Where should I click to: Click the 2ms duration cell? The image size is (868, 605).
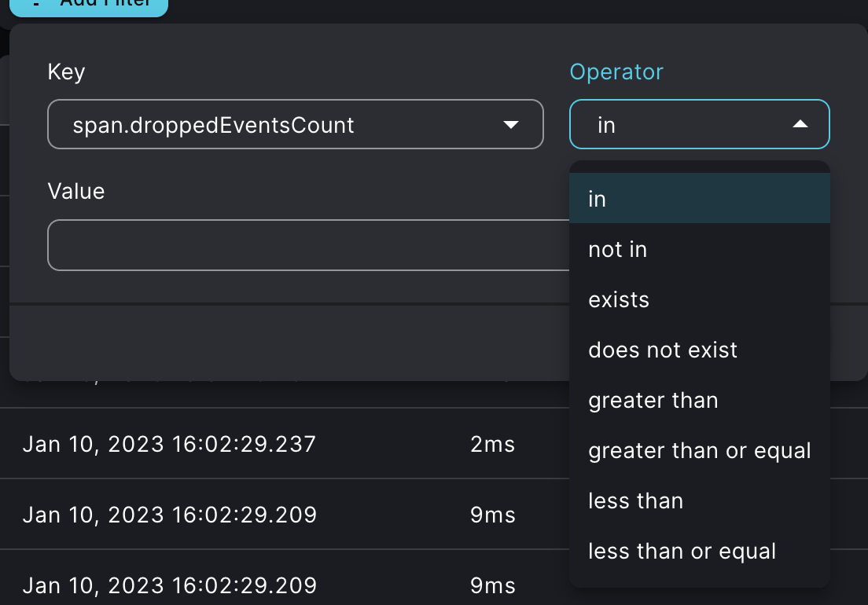[x=493, y=444]
